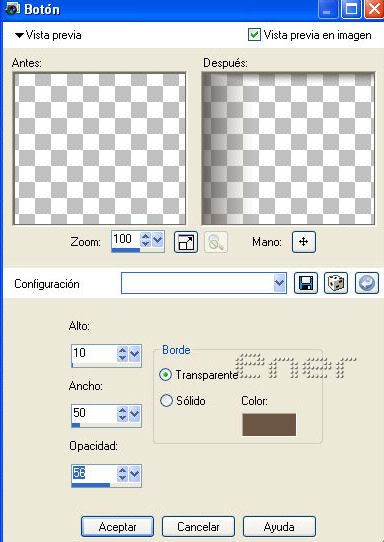Click the Ayuda help button

point(279,527)
